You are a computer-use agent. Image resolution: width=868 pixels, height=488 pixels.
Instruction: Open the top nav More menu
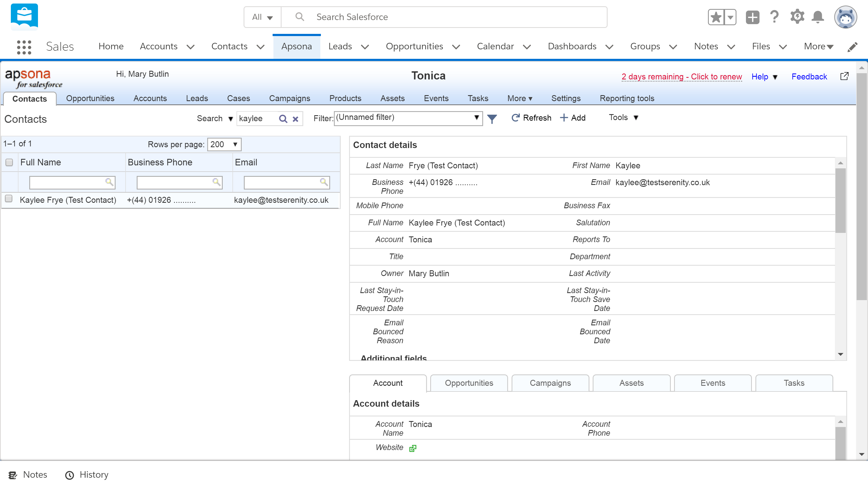coord(818,46)
